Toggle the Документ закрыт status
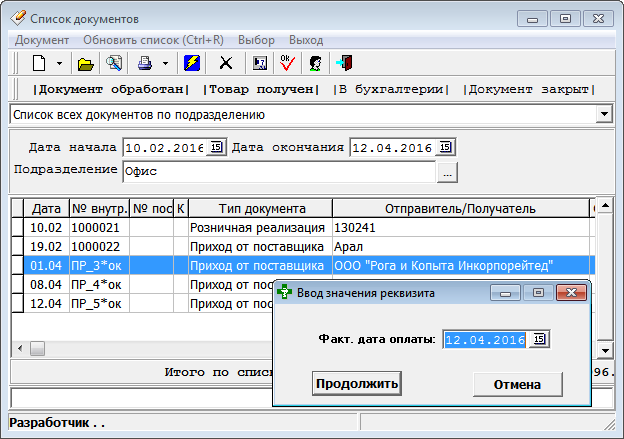The image size is (624, 439). [529, 90]
